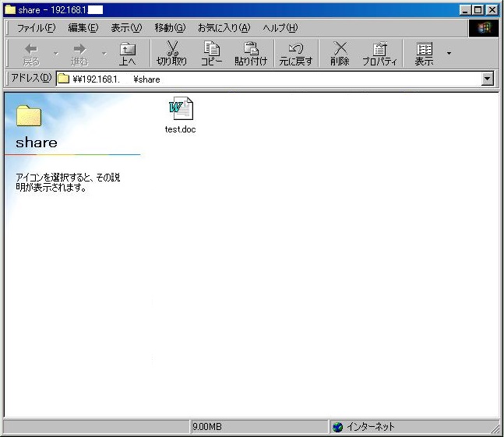Expand the address bar dropdown arrow

(488, 79)
